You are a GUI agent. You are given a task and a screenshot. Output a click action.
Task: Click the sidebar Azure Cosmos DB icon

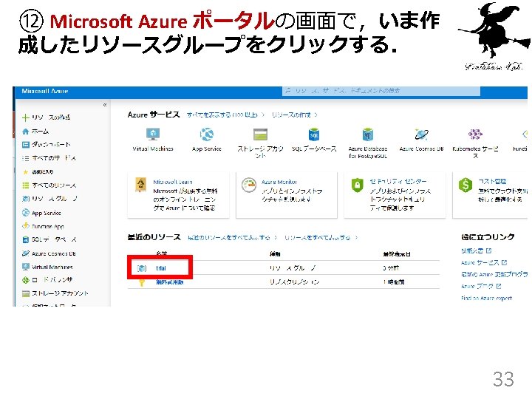click(25, 253)
